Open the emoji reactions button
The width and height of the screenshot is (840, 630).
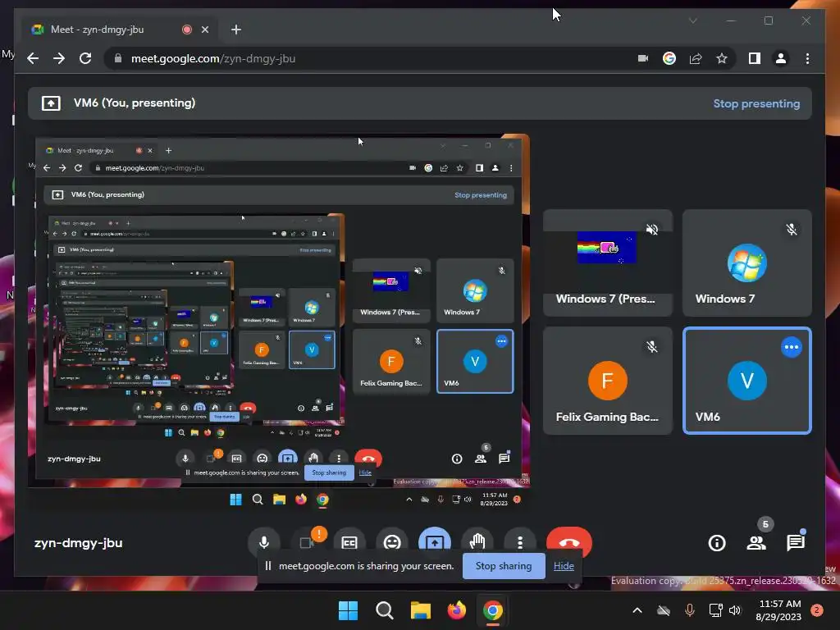point(392,543)
